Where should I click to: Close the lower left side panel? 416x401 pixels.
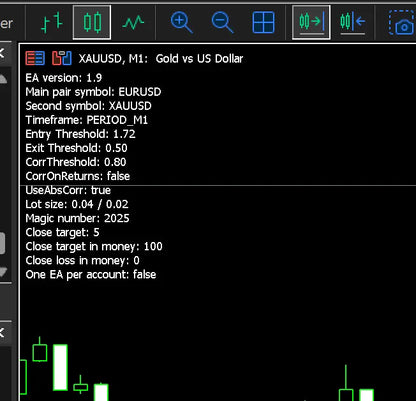pyautogui.click(x=2, y=332)
